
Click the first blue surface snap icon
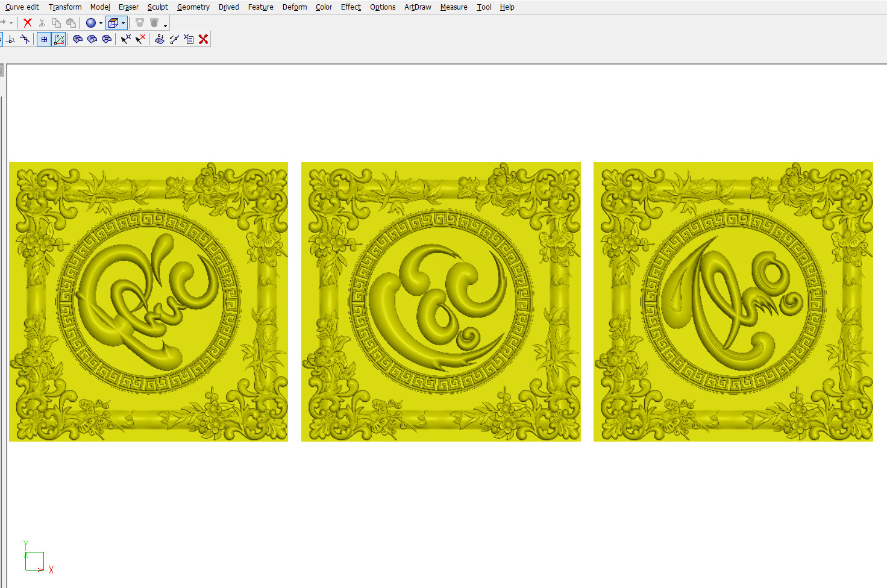[78, 39]
